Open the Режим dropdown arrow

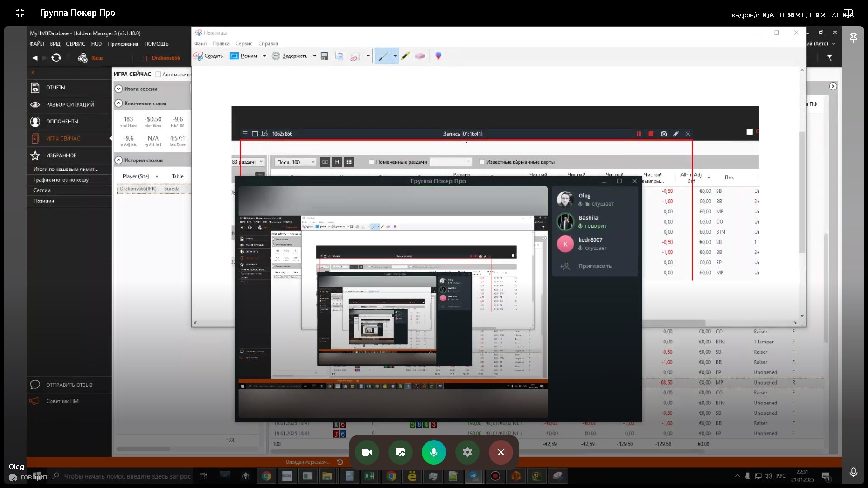coord(264,56)
